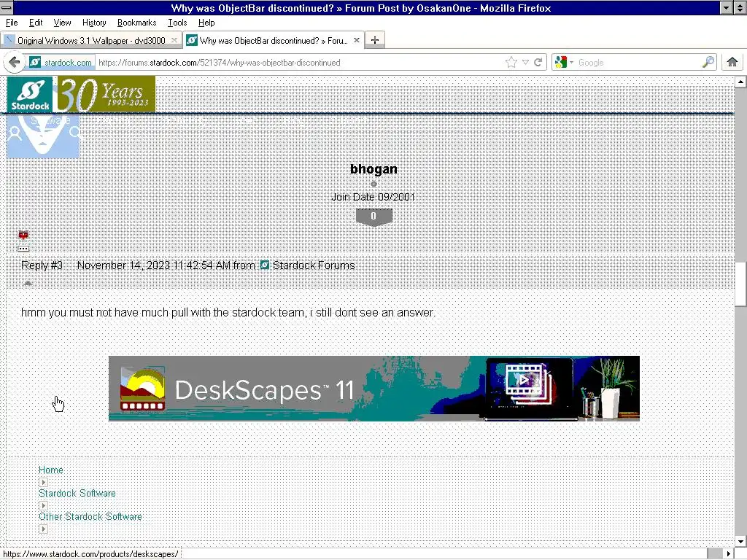Open the Tools menu
747x560 pixels.
click(x=177, y=23)
